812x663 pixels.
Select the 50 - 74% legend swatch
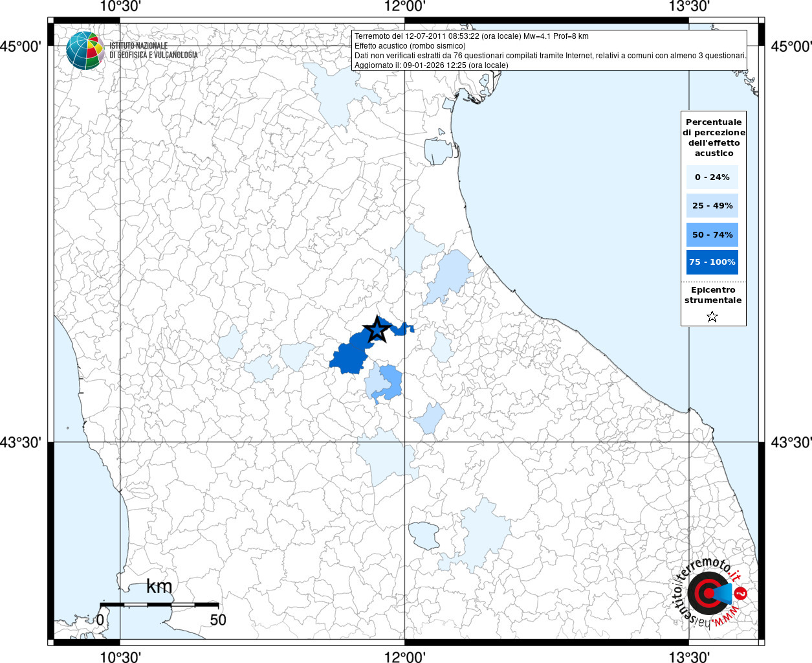[712, 234]
